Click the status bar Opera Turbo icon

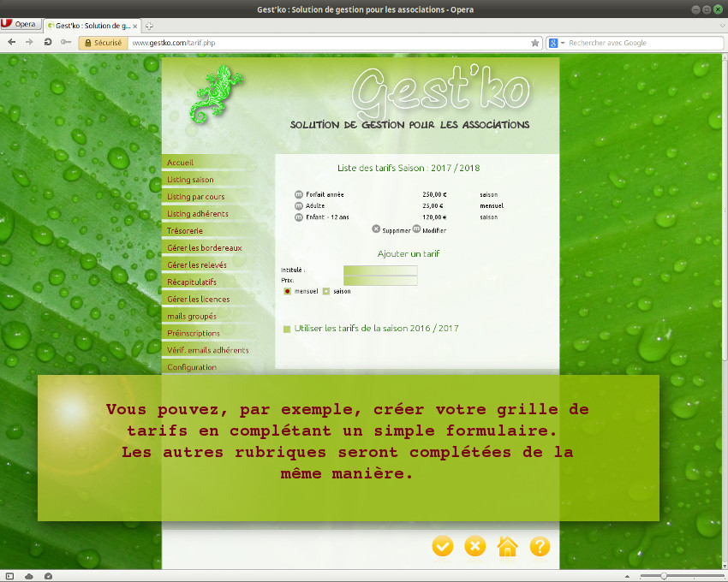pos(48,576)
